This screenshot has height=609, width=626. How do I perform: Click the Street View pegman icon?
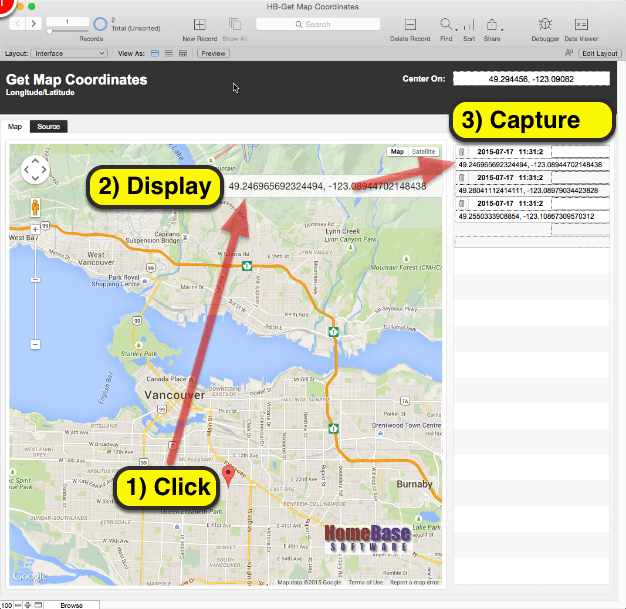click(35, 208)
